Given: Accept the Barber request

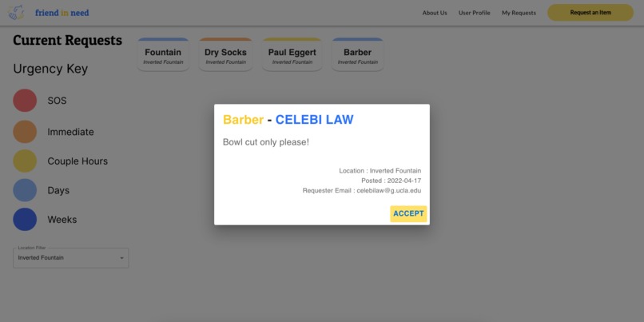Looking at the screenshot, I should (x=408, y=213).
